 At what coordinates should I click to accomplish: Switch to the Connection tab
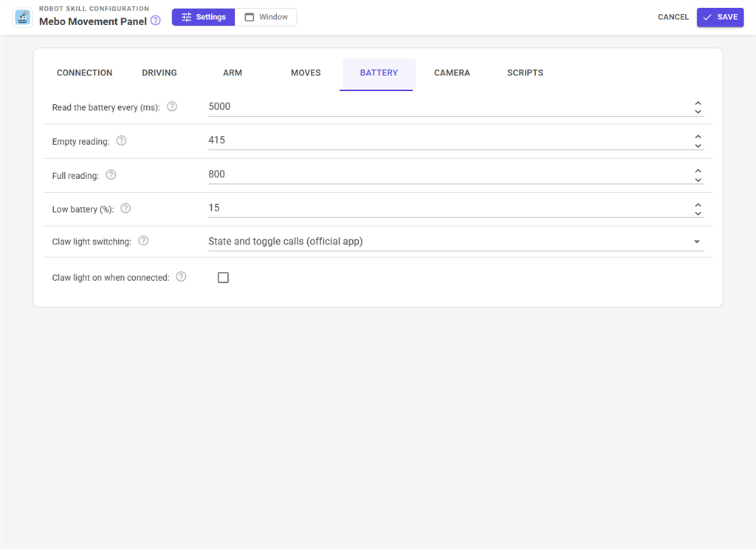84,73
